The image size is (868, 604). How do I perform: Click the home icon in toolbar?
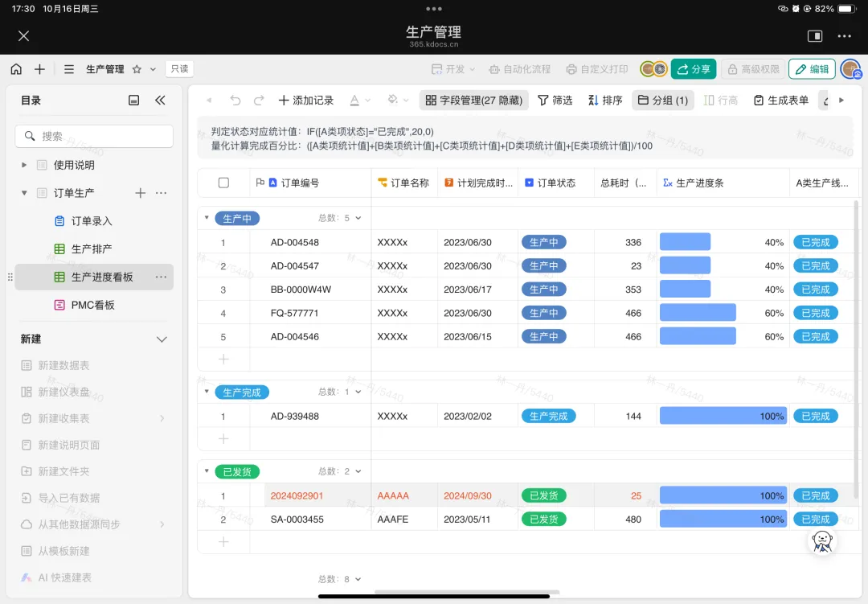[x=16, y=69]
